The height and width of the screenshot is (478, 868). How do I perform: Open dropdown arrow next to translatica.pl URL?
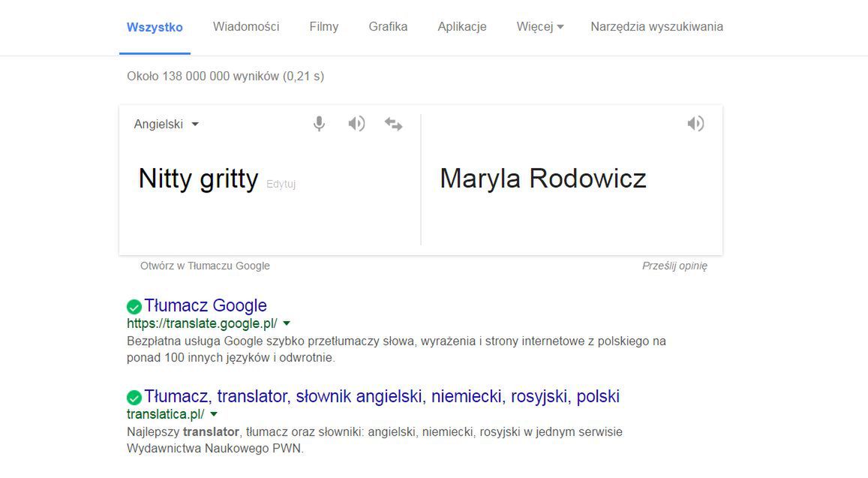(x=214, y=414)
